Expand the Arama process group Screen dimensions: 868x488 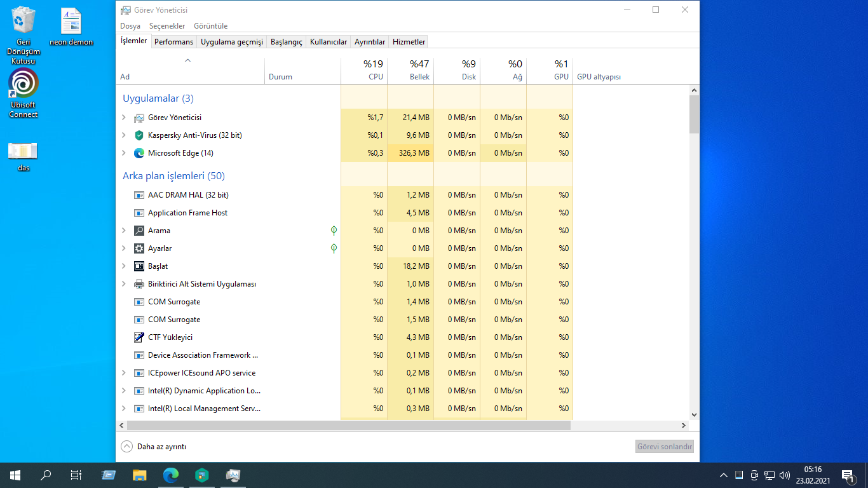124,231
